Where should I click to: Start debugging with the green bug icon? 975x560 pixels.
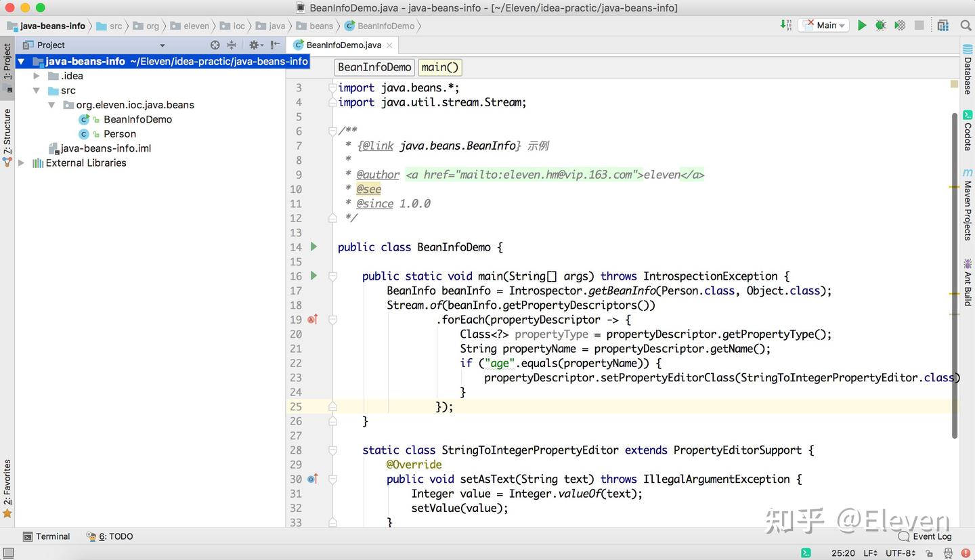[880, 26]
